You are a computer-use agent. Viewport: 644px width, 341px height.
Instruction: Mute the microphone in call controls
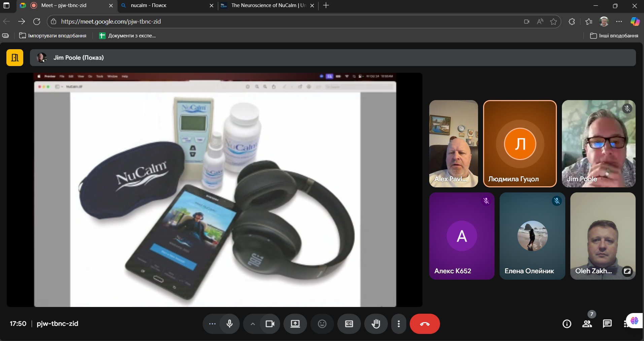pos(230,324)
